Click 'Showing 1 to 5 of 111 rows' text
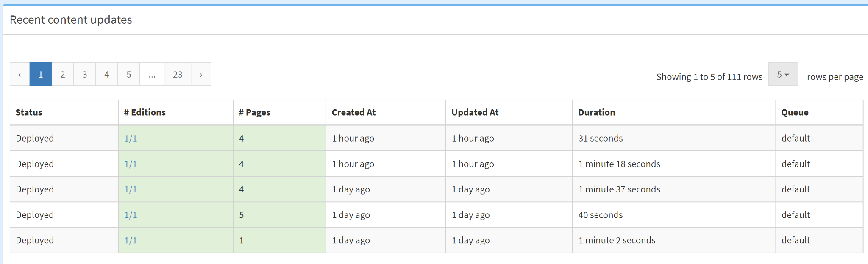Screen dimensions: 868x264 [x=709, y=77]
